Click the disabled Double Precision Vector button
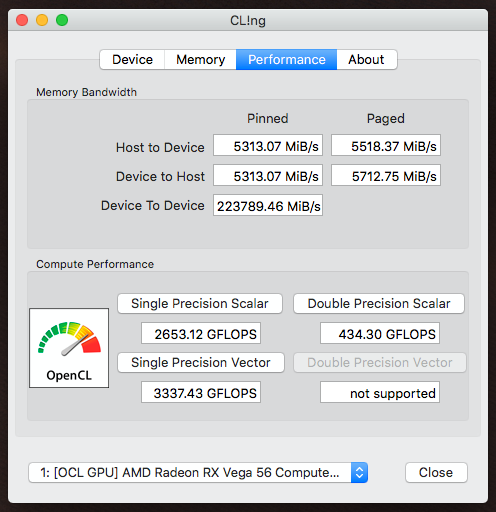Screen dimensions: 496x512 (x=380, y=362)
